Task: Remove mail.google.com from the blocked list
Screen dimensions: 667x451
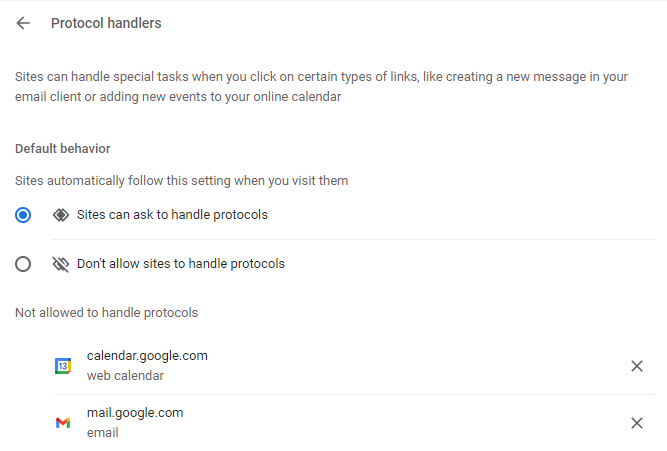Action: click(x=637, y=423)
